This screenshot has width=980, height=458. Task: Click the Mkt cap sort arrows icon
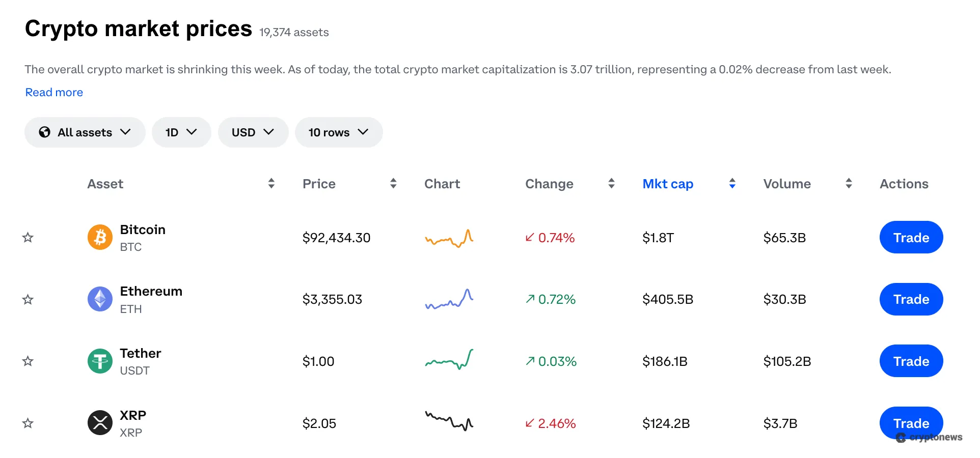coord(732,184)
